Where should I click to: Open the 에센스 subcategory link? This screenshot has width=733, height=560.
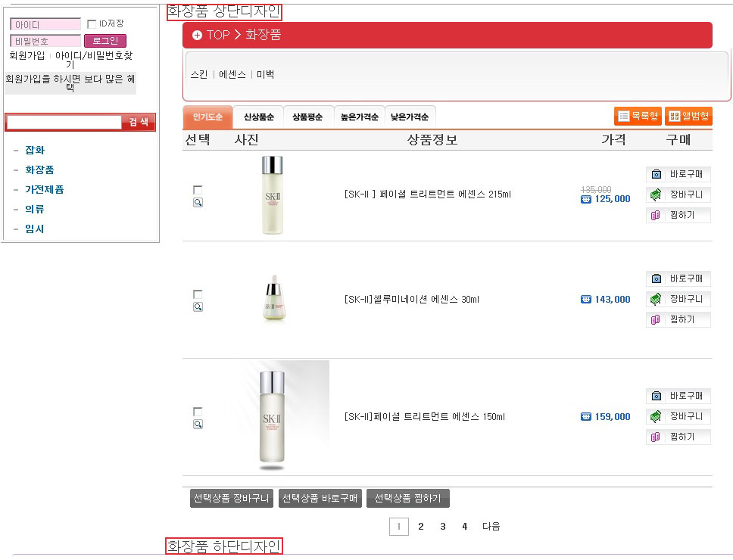232,74
